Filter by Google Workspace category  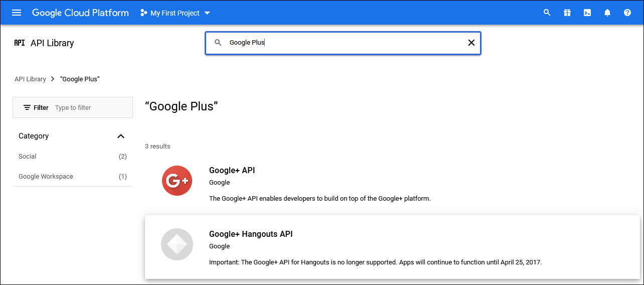point(46,177)
